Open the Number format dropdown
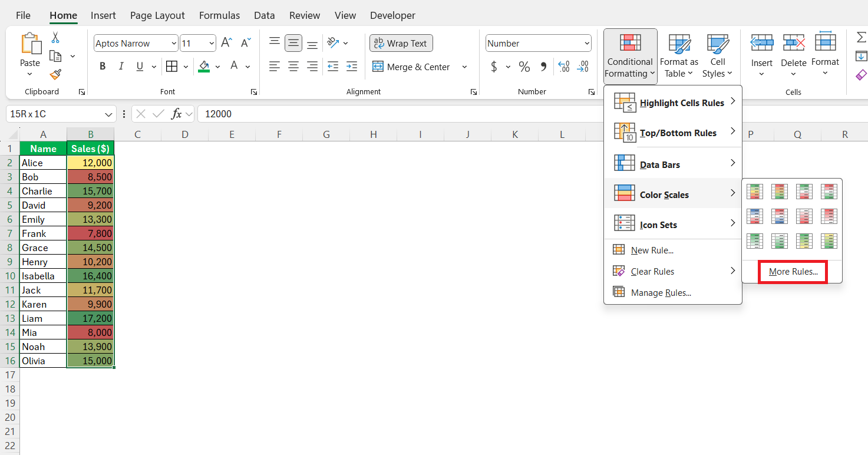 (587, 44)
